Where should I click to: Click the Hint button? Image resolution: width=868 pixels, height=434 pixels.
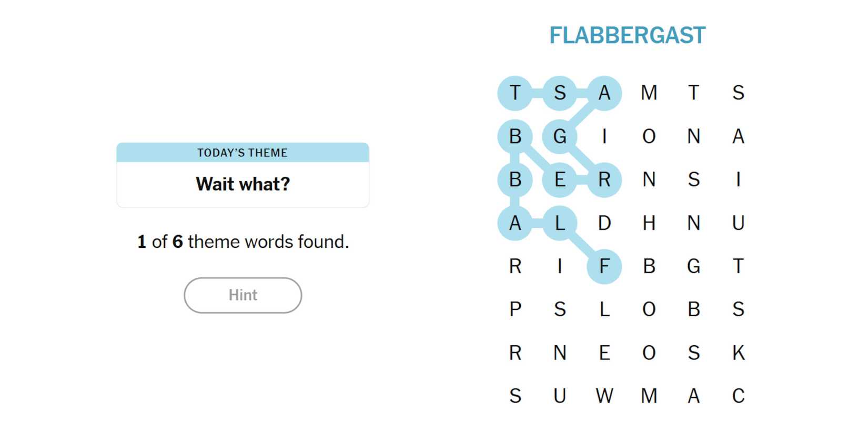243,295
